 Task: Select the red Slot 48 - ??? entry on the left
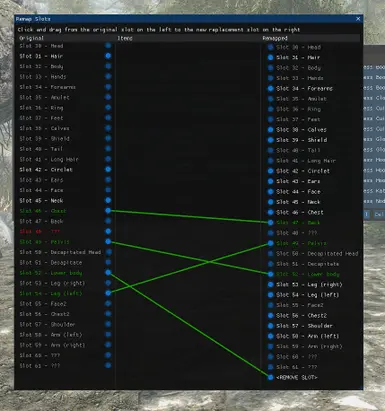[40, 231]
